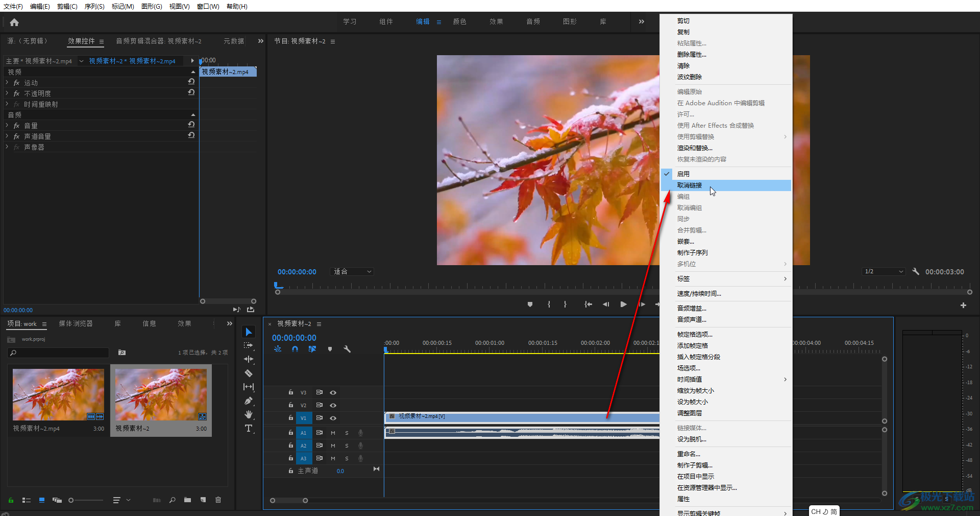Viewport: 980px width, 516px height.
Task: Select the Track Select Forward tool
Action: click(x=249, y=345)
